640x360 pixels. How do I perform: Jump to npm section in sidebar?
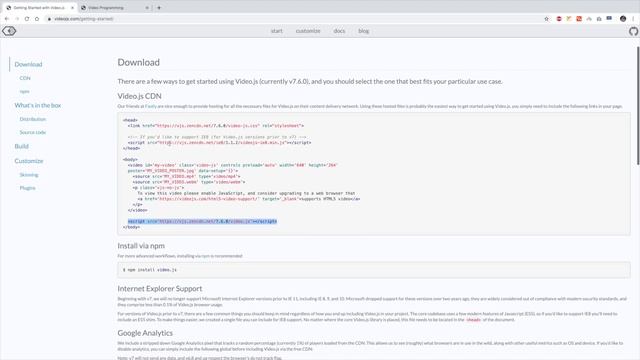24,91
